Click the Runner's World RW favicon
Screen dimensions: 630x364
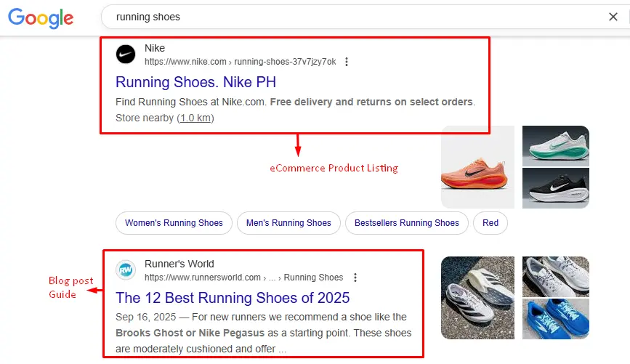coord(126,270)
